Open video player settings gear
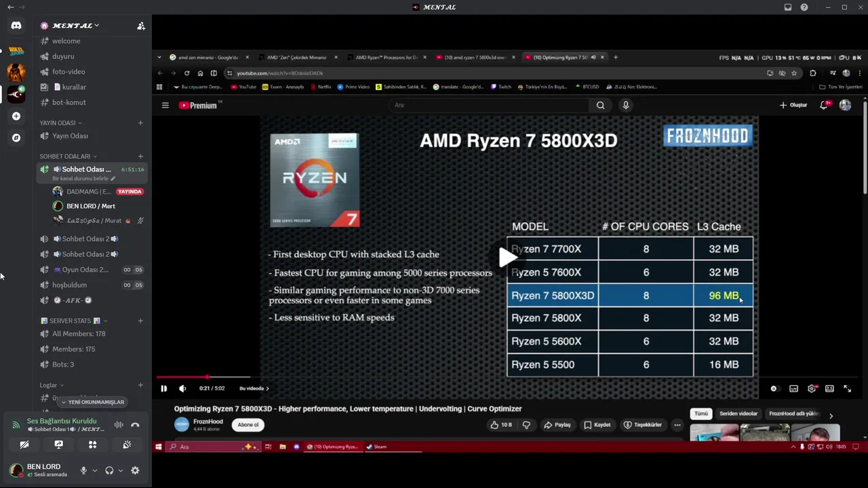Viewport: 868px width, 488px height. coord(812,388)
